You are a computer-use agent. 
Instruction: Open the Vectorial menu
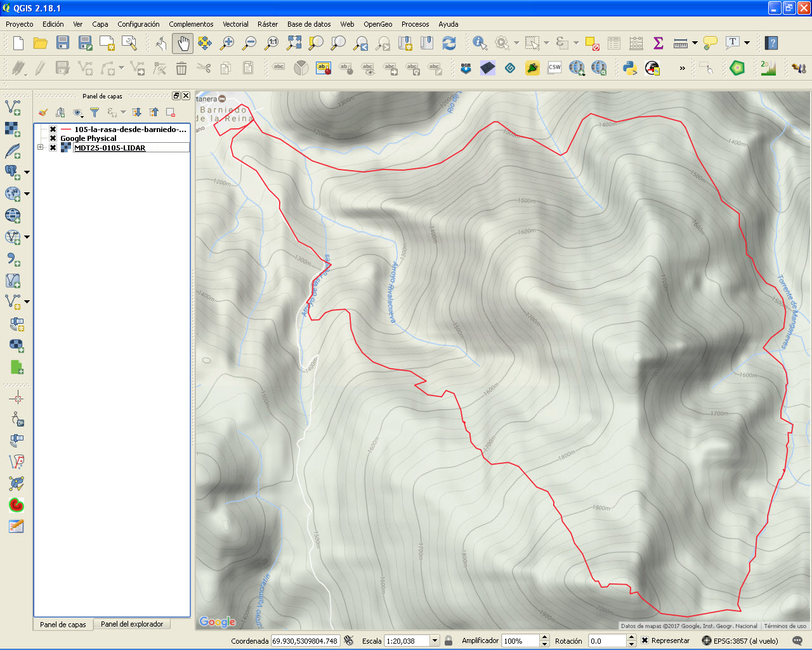tap(235, 24)
